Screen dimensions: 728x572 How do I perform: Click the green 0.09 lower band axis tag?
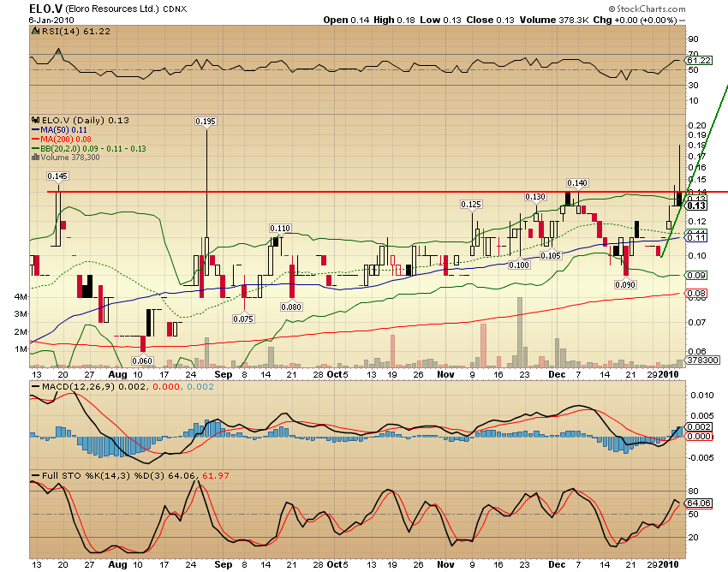[696, 276]
